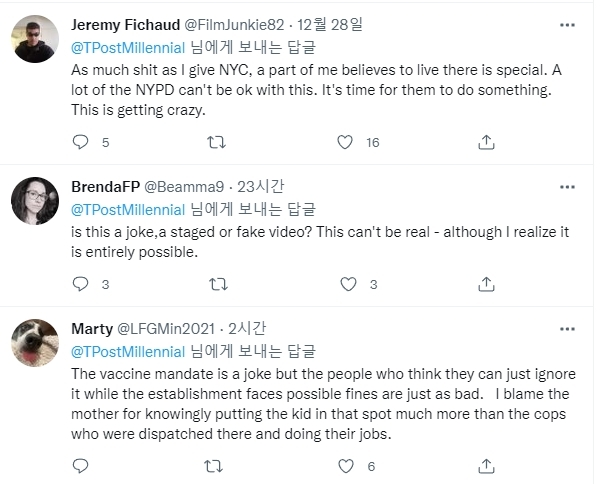The image size is (614, 484).
Task: Click @TPostMillennial mention in Jeremy's reply
Action: (x=128, y=45)
